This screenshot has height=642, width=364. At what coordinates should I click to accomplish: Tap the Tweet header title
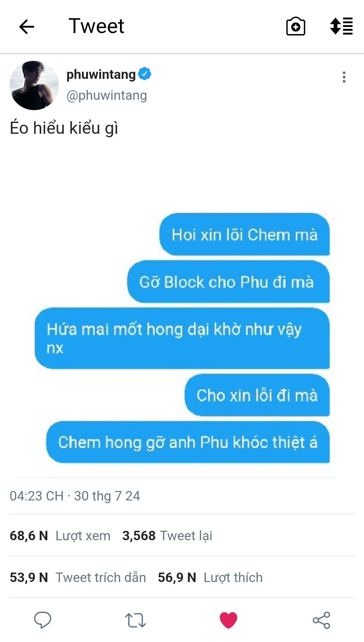coord(96,26)
